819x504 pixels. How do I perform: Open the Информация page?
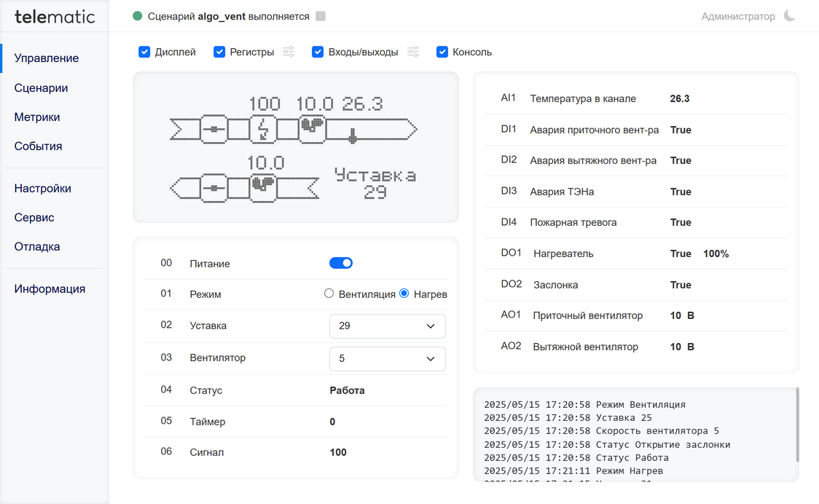tap(50, 289)
